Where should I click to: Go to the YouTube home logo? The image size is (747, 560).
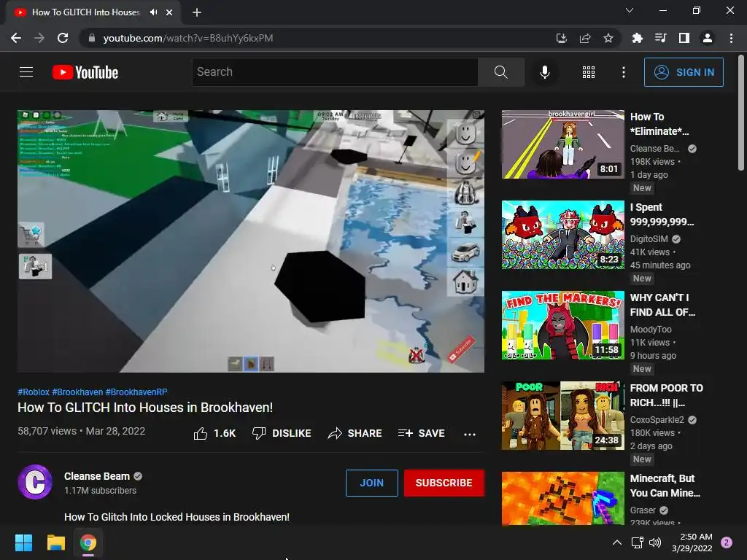pyautogui.click(x=85, y=72)
